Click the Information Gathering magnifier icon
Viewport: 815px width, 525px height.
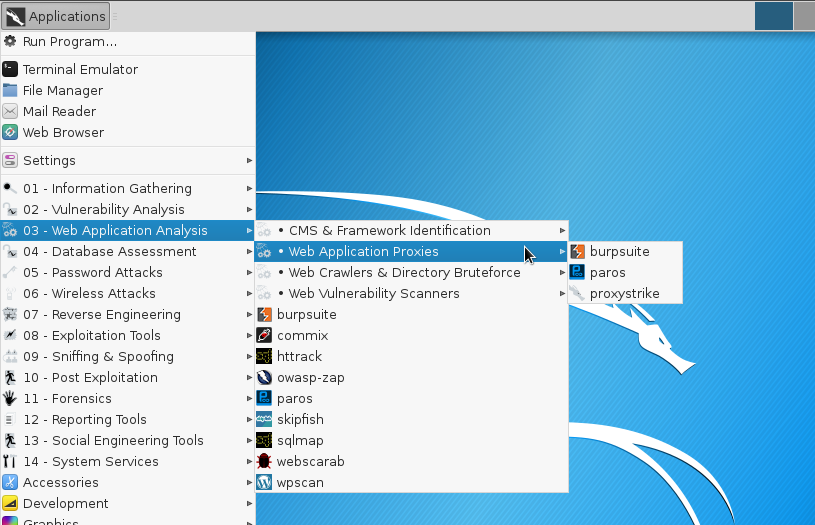pos(10,188)
